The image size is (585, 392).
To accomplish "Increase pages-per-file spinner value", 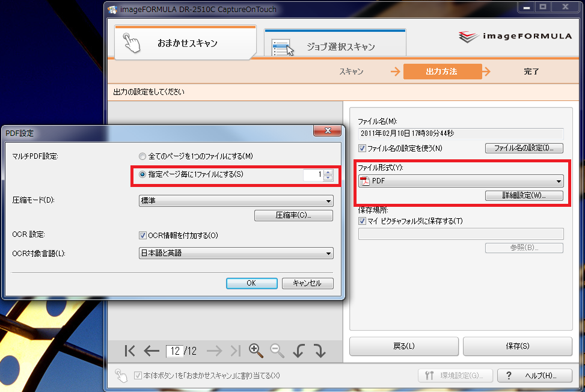I will (328, 172).
